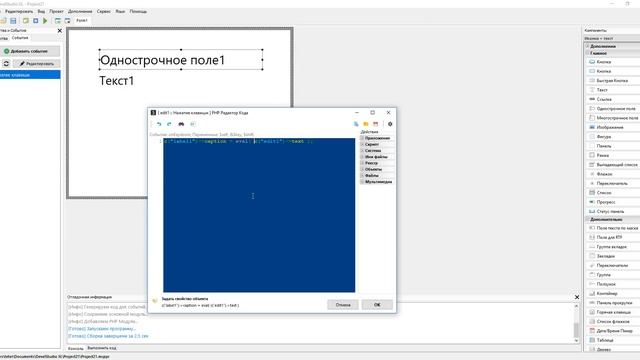Close the properties and events panel
This screenshot has height=360, width=640.
[x=60, y=31]
